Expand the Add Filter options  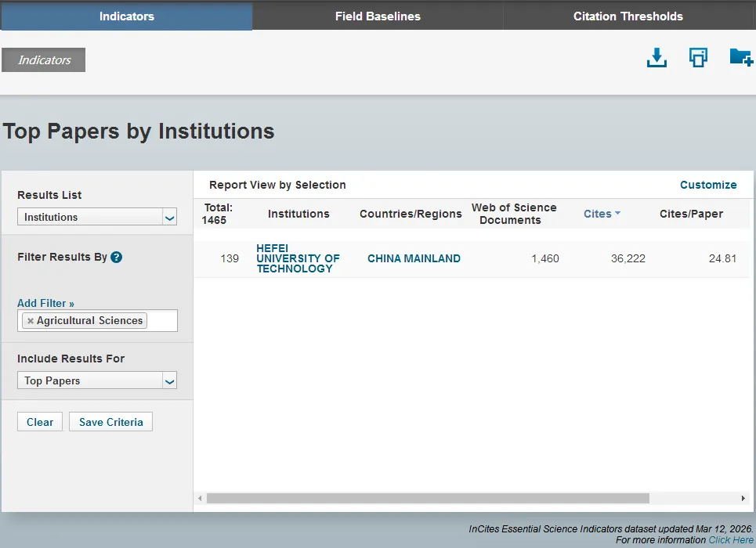coord(45,303)
